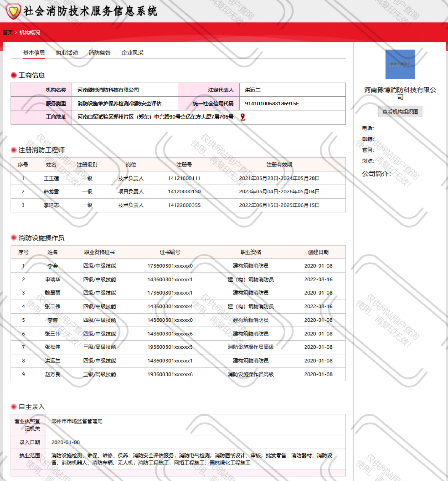Switch to the 执业活动 tab
The image size is (448, 481).
pos(67,53)
